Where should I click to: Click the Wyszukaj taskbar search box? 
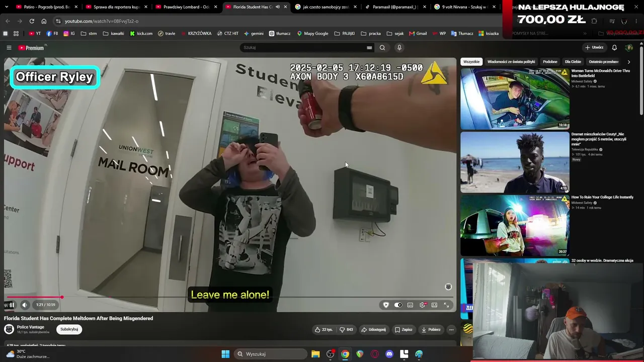(x=271, y=354)
